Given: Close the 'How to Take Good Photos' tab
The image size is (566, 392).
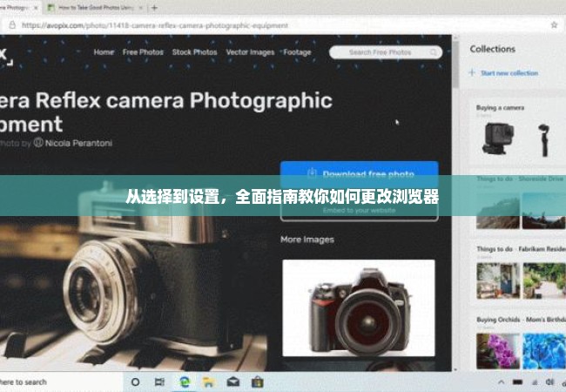Looking at the screenshot, I should point(141,8).
